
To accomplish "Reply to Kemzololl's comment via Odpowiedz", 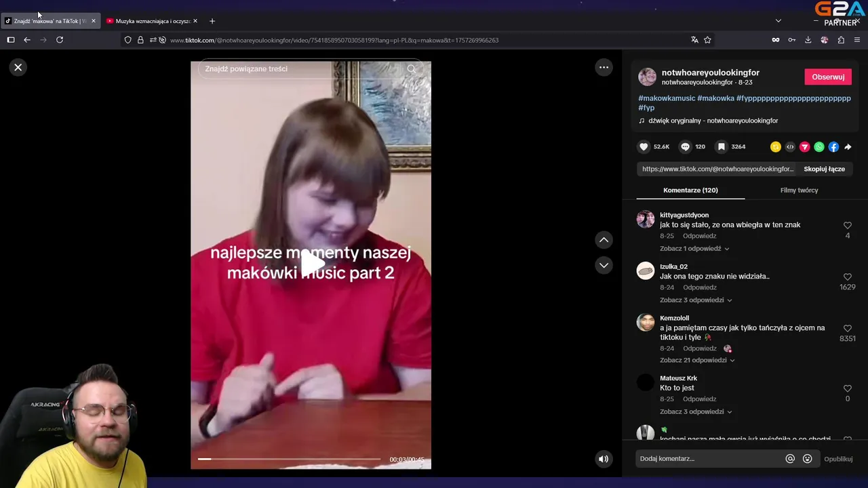I will click(x=699, y=348).
